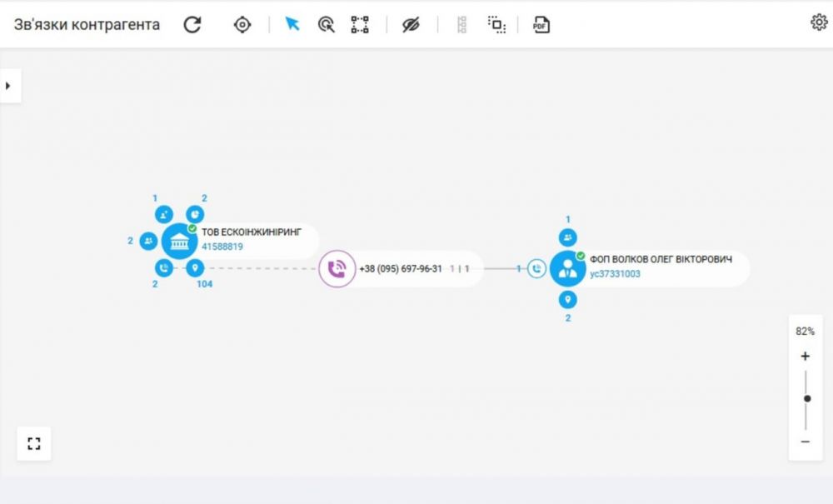Viewport: 833px width, 504px height.
Task: Open the ус37331003 code link
Action: coord(615,273)
